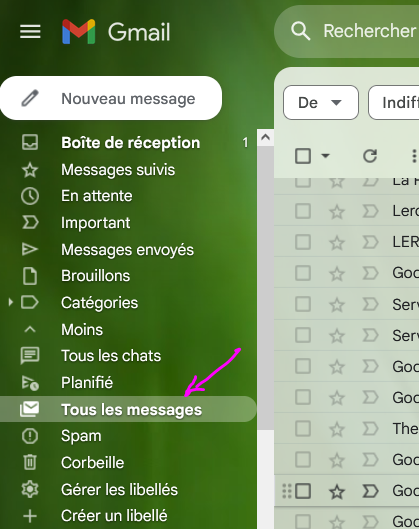419x529 pixels.
Task: Open the Spam folder
Action: 81,436
